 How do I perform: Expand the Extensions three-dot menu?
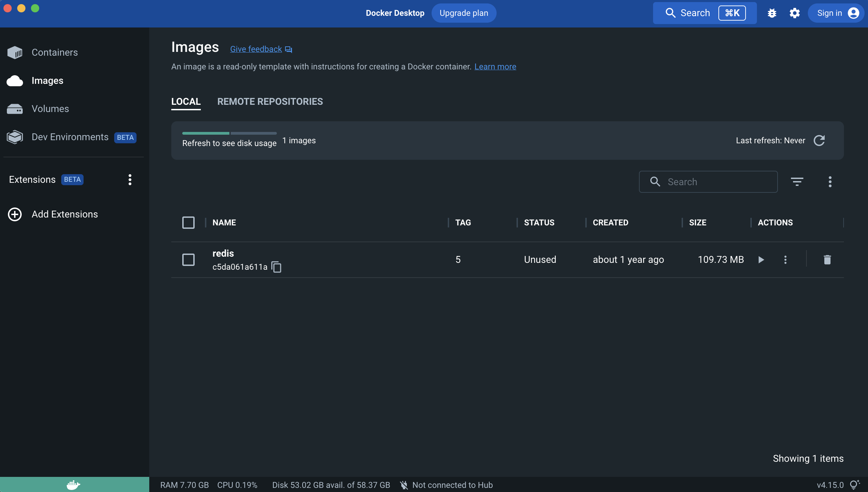click(x=130, y=180)
